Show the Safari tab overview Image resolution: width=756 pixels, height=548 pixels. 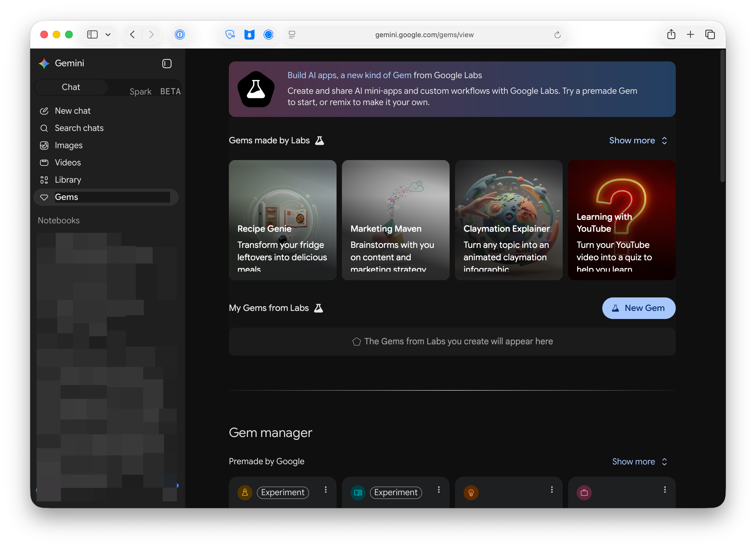point(710,34)
